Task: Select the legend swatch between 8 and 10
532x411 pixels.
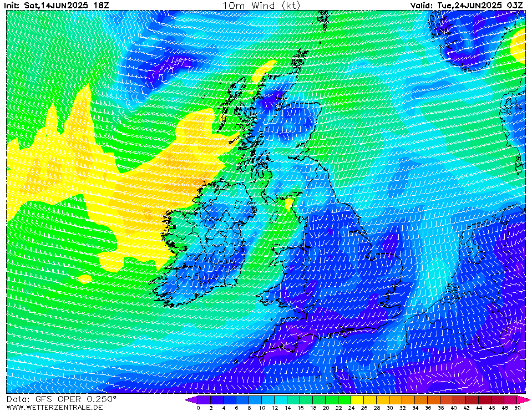Action: click(x=256, y=400)
